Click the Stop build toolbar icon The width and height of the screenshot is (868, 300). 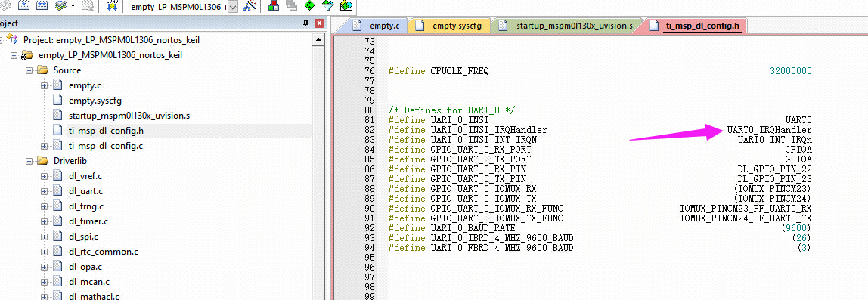pos(88,5)
